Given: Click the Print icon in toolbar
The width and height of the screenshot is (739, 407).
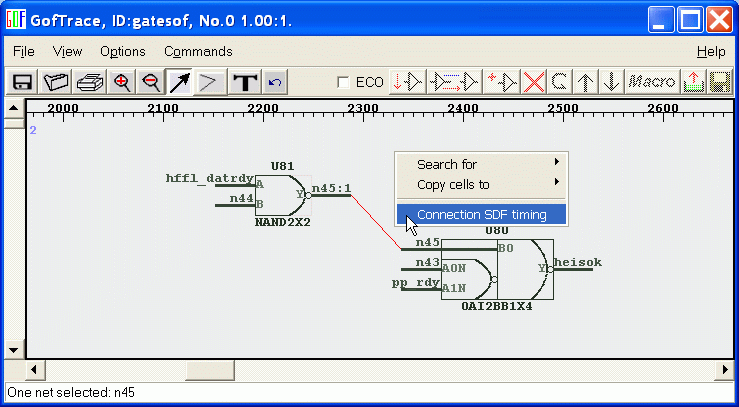Looking at the screenshot, I should coord(90,82).
